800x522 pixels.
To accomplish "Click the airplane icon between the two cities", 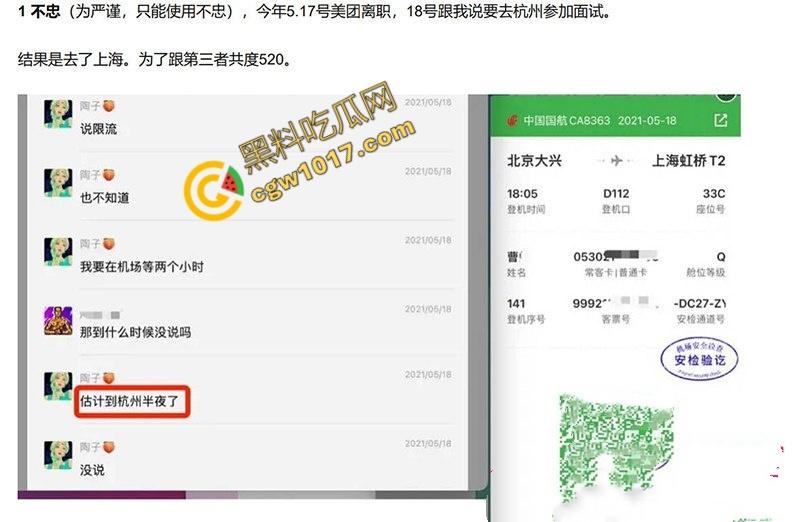I will coord(614,160).
